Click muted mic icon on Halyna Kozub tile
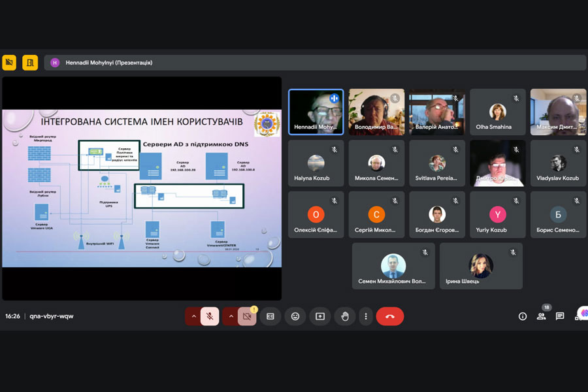588x392 pixels. click(x=335, y=150)
